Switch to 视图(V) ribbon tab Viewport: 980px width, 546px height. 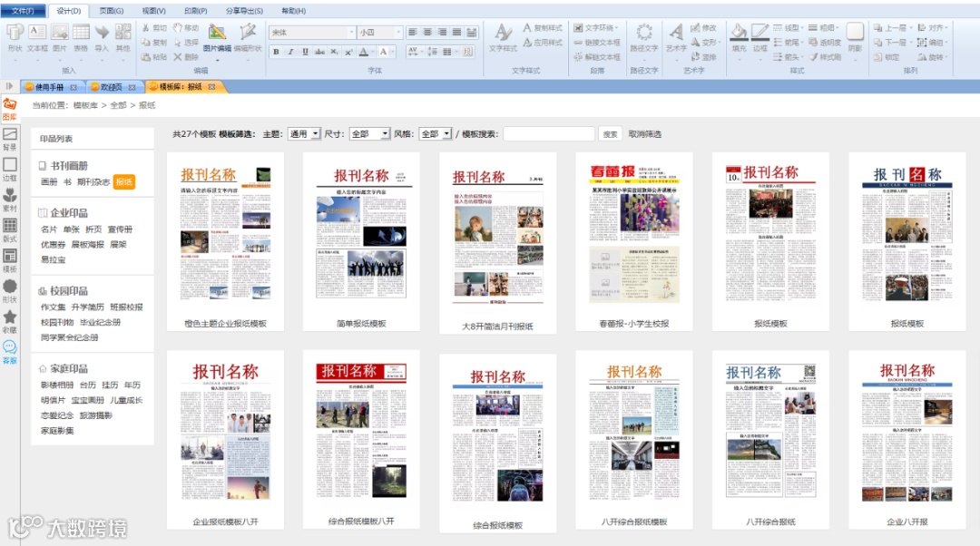[153, 11]
